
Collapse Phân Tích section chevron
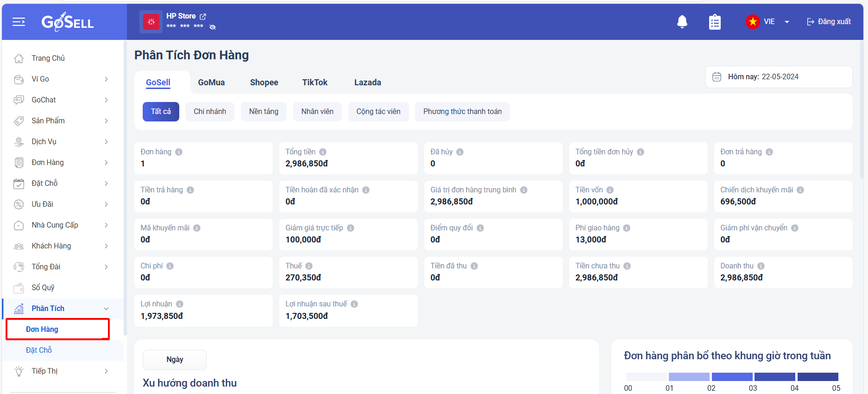pyautogui.click(x=106, y=309)
